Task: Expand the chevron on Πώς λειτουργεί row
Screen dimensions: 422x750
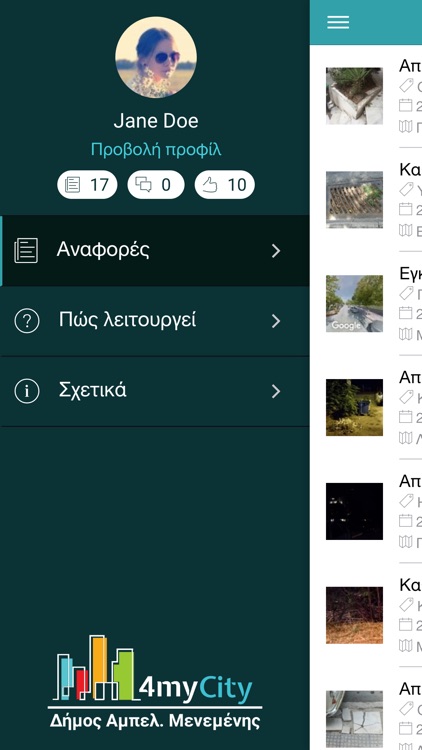Action: (x=276, y=321)
